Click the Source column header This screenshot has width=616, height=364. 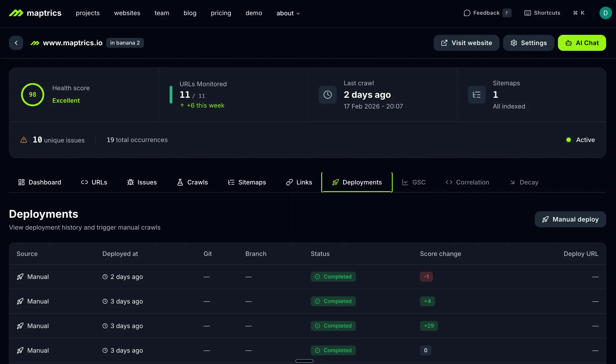point(27,254)
